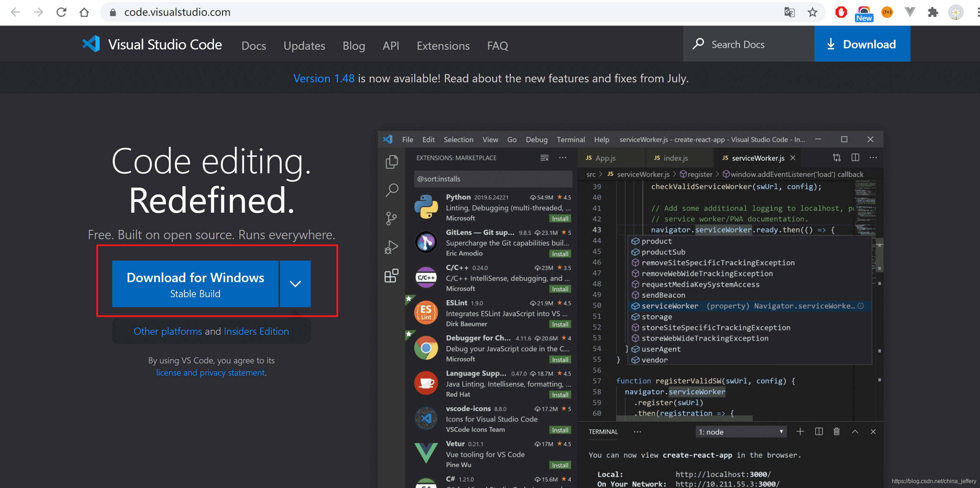This screenshot has height=488, width=980.
Task: Expand the download options chevron dropdown
Action: point(295,284)
